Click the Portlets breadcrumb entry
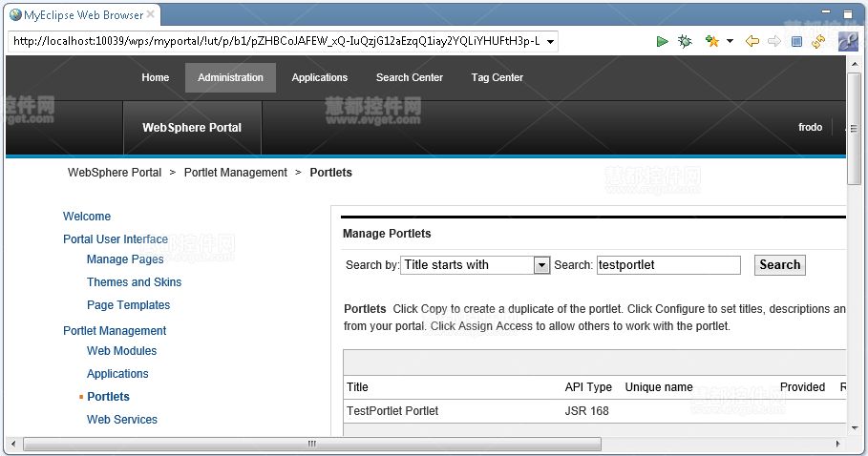The image size is (868, 456). tap(330, 173)
